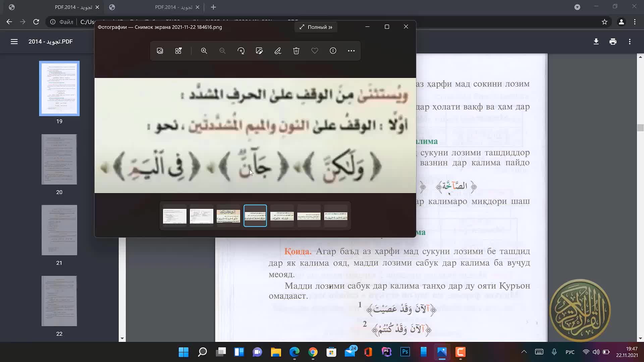This screenshot has width=644, height=362.
Task: Select the third filmstrip thumbnail with ornate header
Action: coord(228,216)
